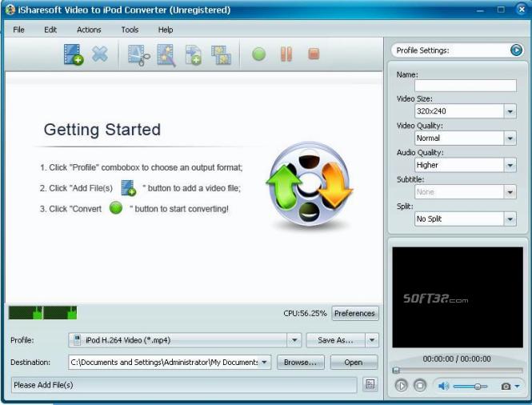Image resolution: width=532 pixels, height=405 pixels.
Task: Click the green CPU usage graph
Action: click(x=42, y=313)
